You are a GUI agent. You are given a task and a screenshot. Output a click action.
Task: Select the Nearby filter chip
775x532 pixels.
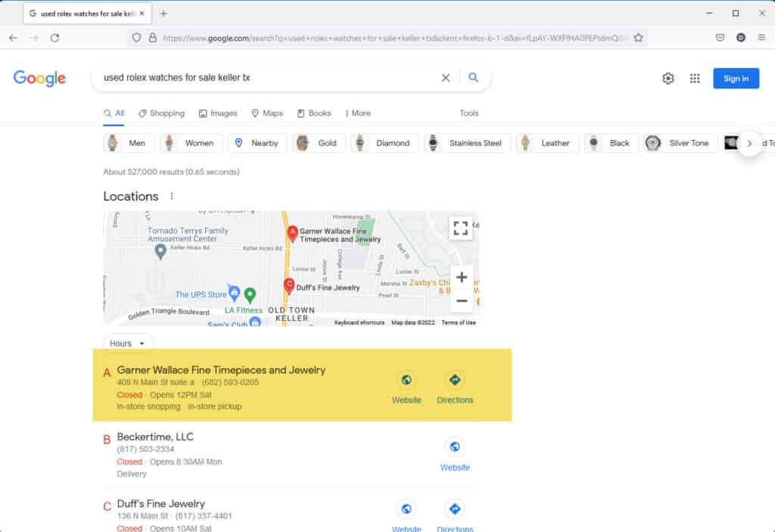257,143
